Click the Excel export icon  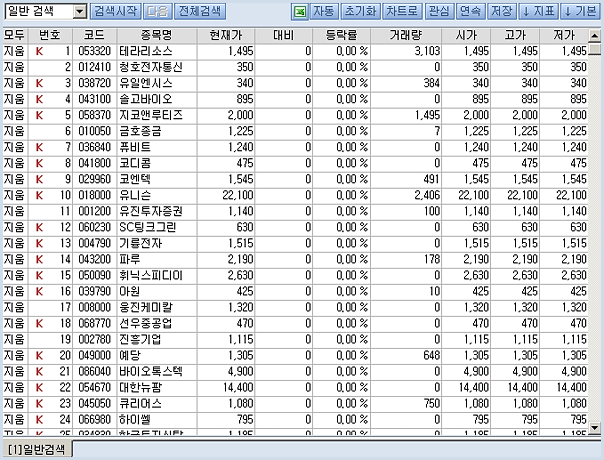[300, 12]
